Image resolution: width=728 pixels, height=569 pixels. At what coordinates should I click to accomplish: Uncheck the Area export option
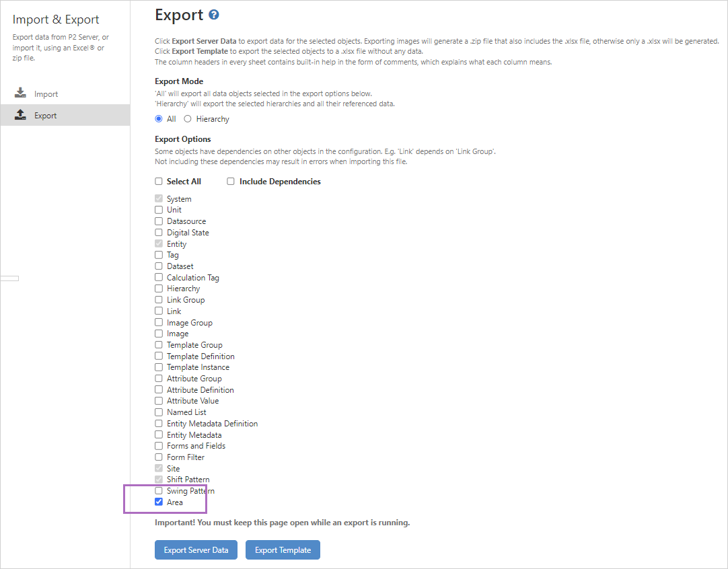159,502
